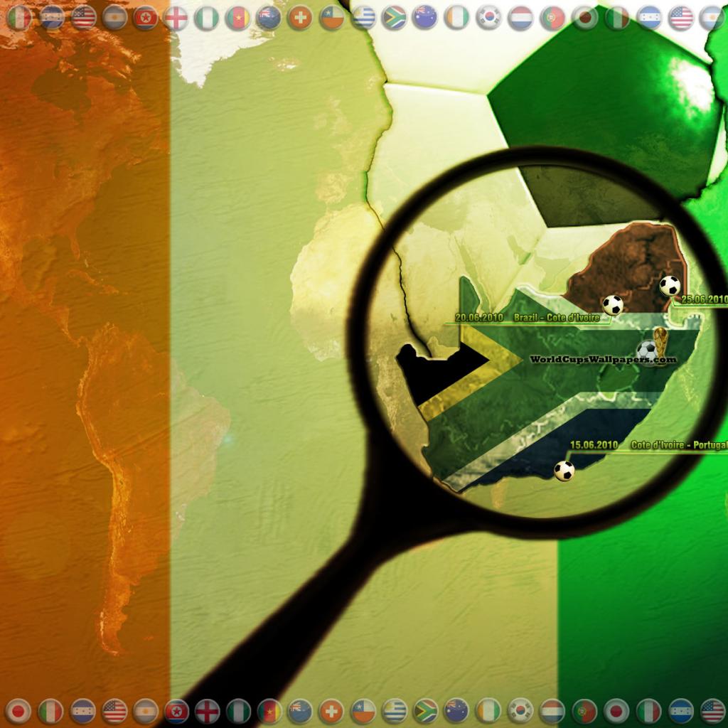This screenshot has width=728, height=728.
Task: Click the Netherlands flag in the top row
Action: tap(521, 18)
